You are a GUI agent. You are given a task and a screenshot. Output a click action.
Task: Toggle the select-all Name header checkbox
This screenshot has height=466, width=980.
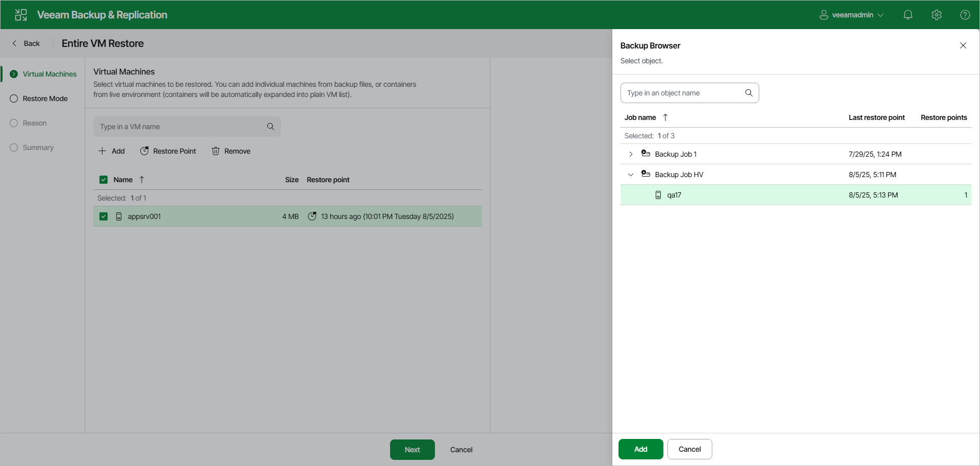104,180
